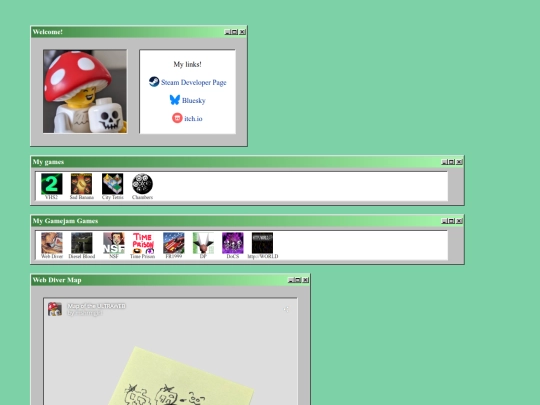Maximize the My Gamejam Games window
Viewport: 540px width, 405px height.
(451, 221)
